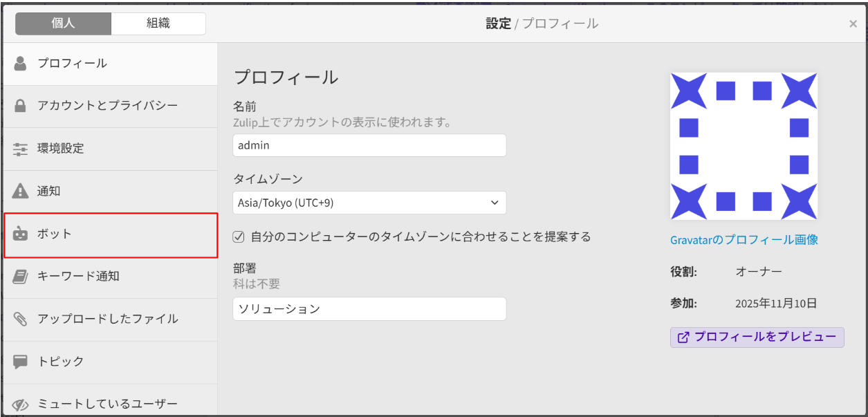868x417 pixels.
Task: Click the paperclip icon for uploaded files
Action: (x=21, y=319)
